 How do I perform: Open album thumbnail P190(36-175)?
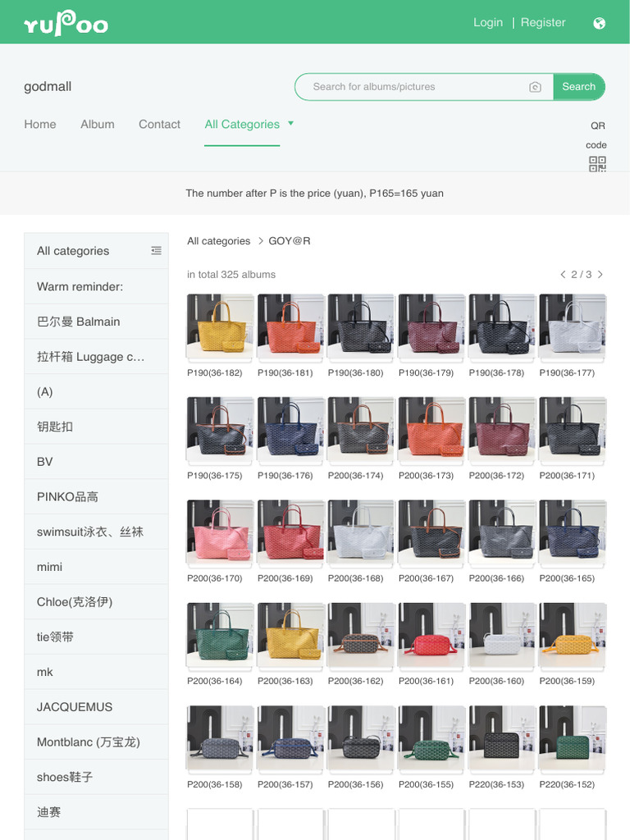point(220,430)
